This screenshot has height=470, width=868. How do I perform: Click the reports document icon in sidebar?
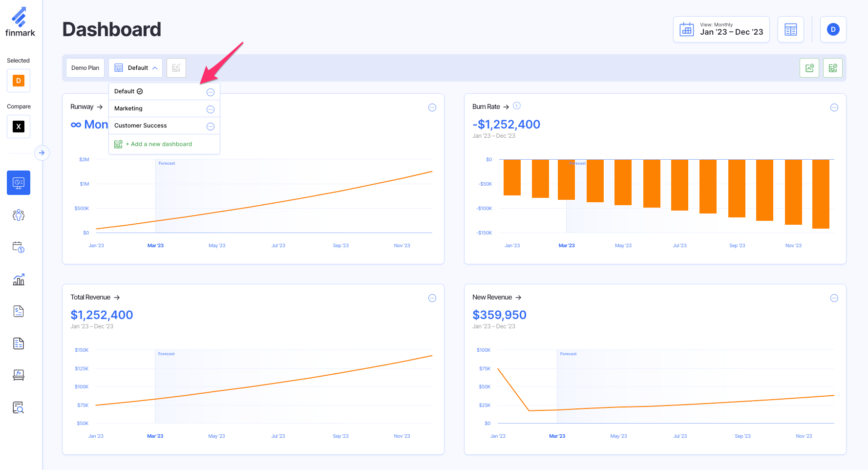[x=18, y=343]
